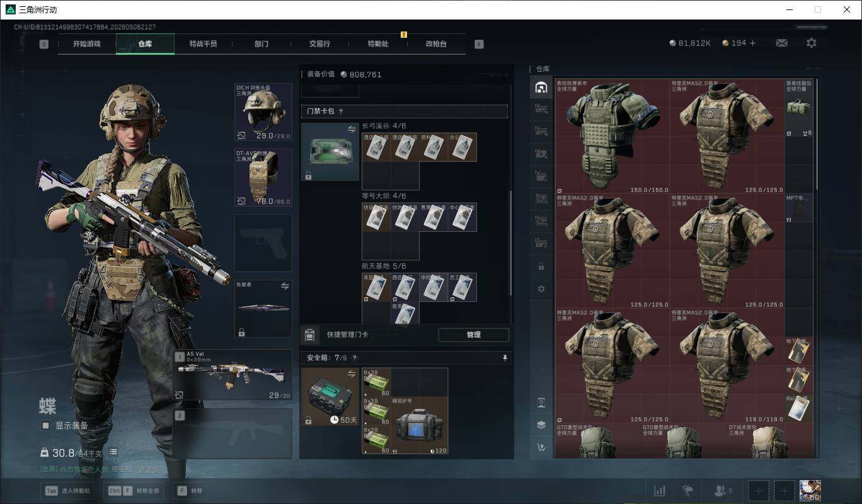Open the weight details list icon
862x504 pixels.
[x=113, y=452]
